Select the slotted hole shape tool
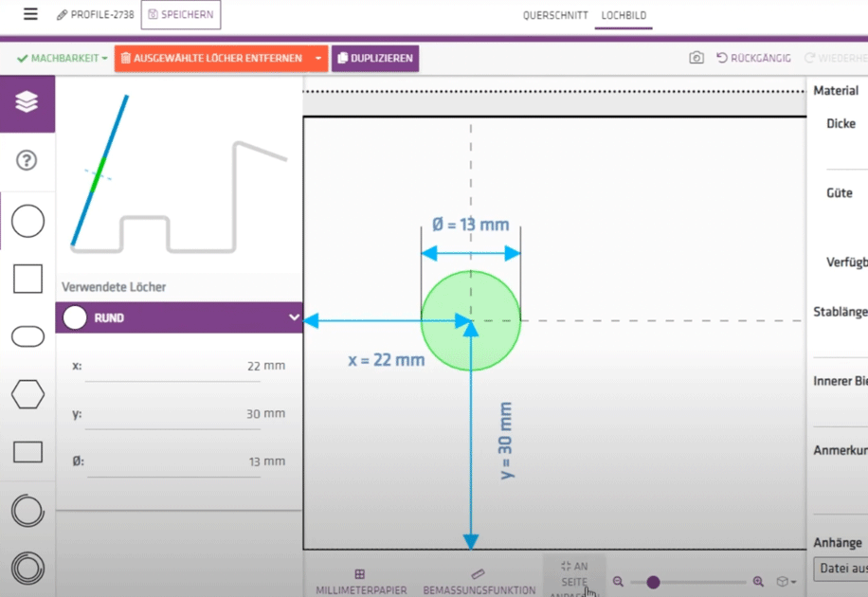Image resolution: width=868 pixels, height=597 pixels. pyautogui.click(x=27, y=336)
